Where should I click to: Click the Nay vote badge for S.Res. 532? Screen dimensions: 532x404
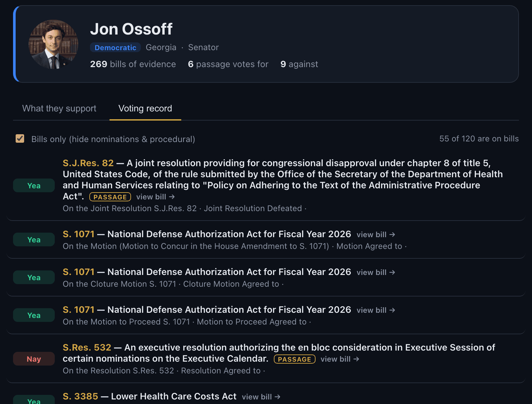(x=34, y=359)
